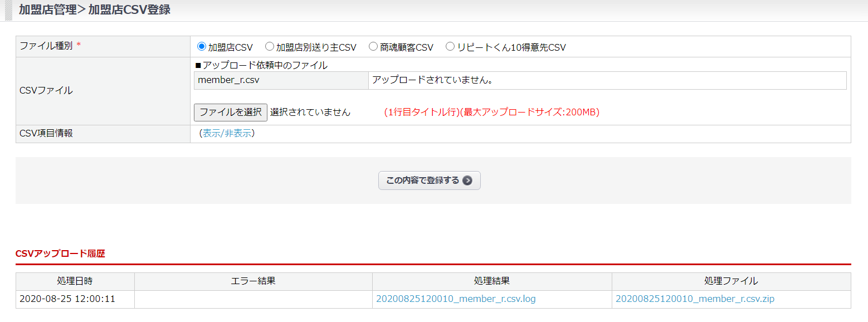Click the ファイル種別 field label
Screen dimensions: 868x322
pos(46,46)
